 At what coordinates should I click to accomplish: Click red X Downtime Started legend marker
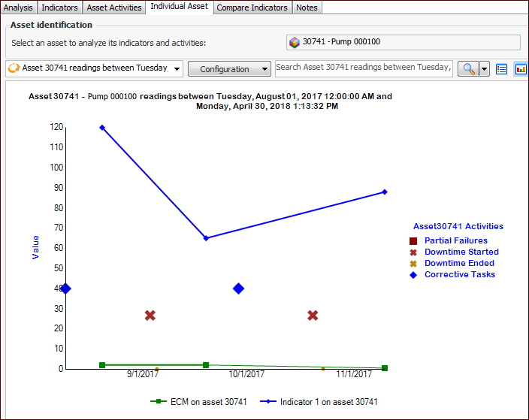point(413,252)
